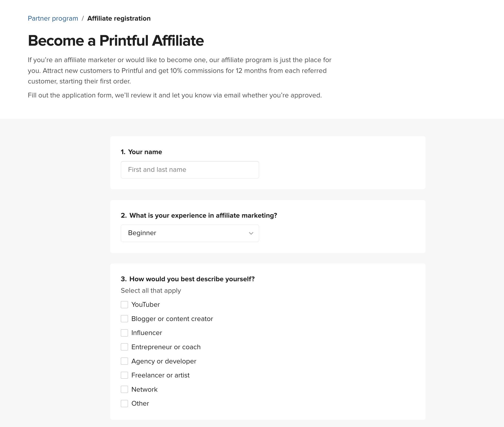Click the affiliate marketing experience question label
Image resolution: width=504 pixels, height=427 pixels.
click(x=203, y=215)
